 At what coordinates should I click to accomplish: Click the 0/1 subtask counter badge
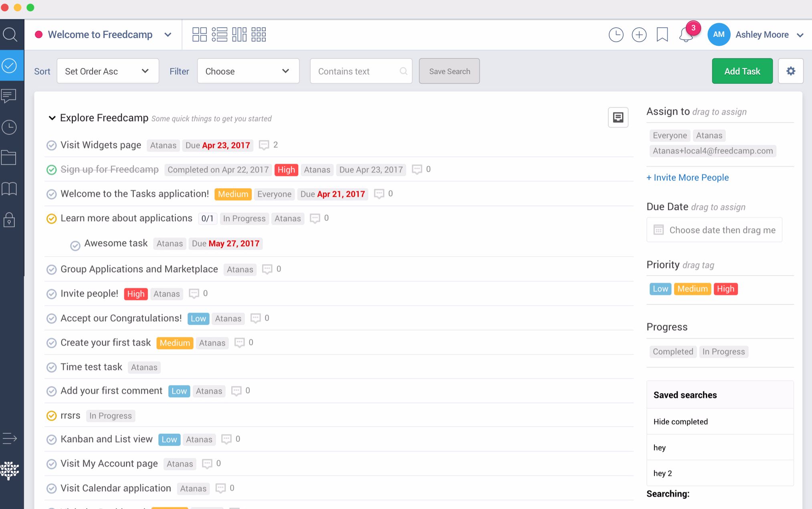(207, 219)
